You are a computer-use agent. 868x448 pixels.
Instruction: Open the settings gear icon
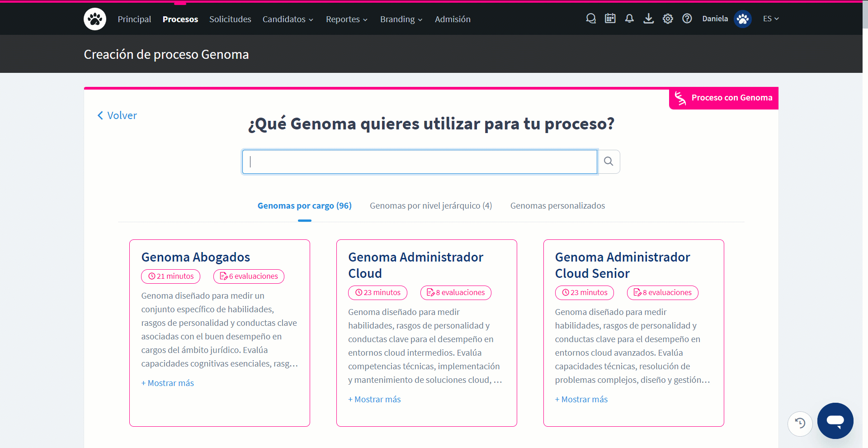pyautogui.click(x=668, y=19)
